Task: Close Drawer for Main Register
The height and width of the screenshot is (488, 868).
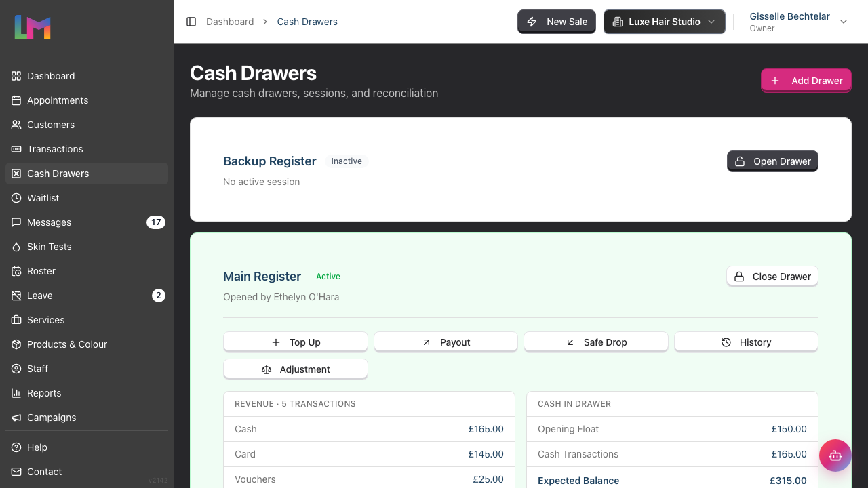Action: click(772, 277)
